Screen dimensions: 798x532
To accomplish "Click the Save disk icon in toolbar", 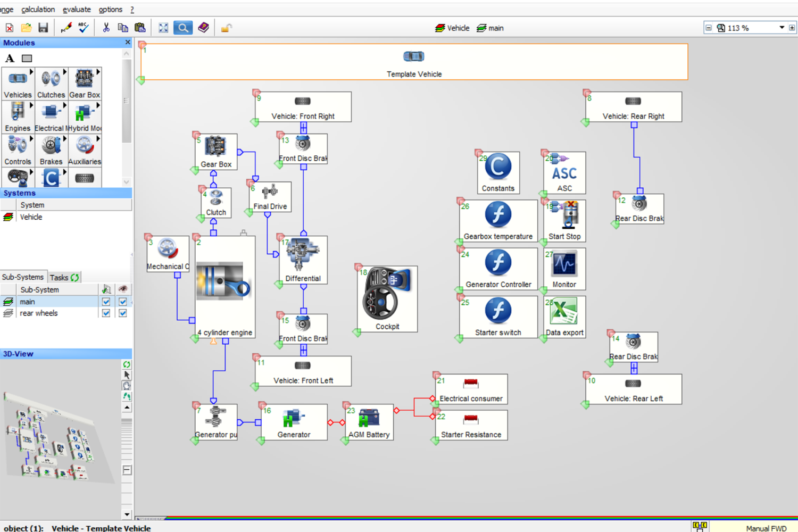I will point(44,28).
